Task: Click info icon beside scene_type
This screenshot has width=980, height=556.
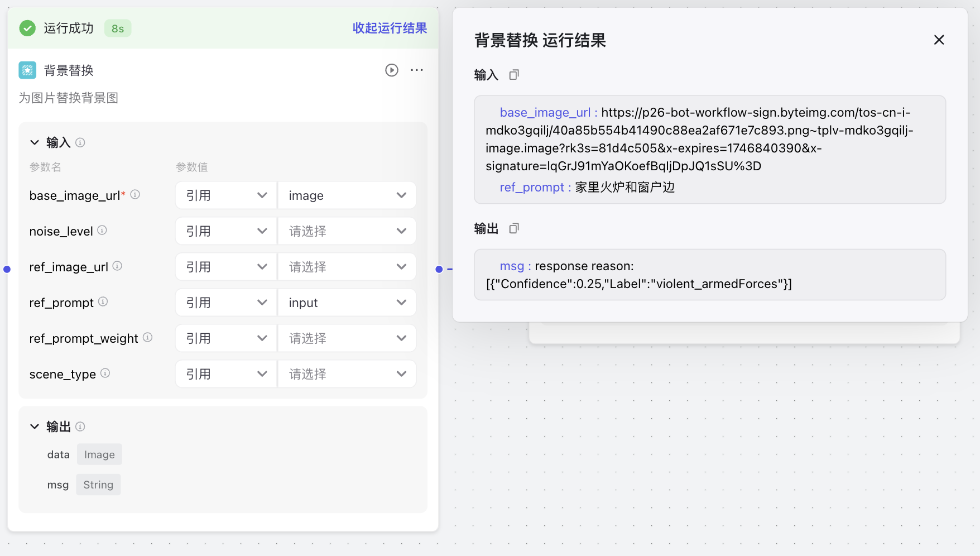Action: pyautogui.click(x=105, y=373)
